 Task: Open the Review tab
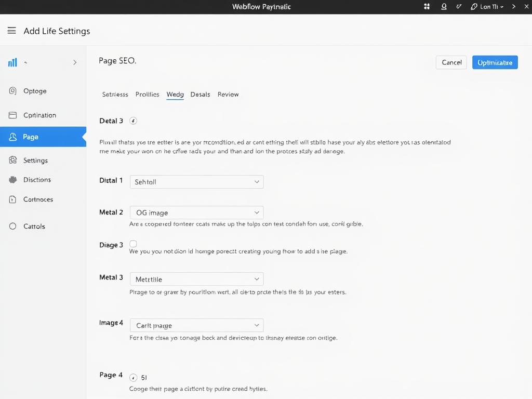point(228,95)
